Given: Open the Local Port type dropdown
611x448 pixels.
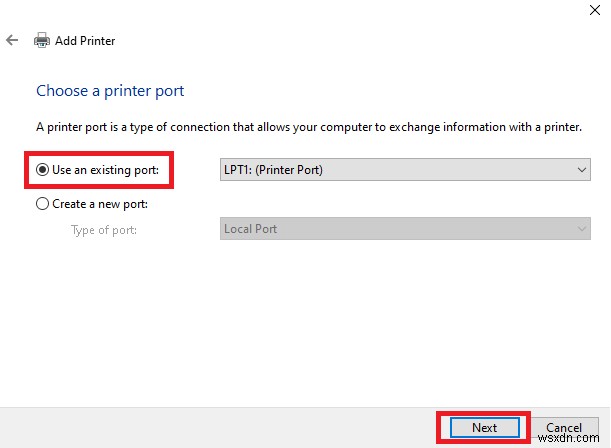Looking at the screenshot, I should point(400,229).
